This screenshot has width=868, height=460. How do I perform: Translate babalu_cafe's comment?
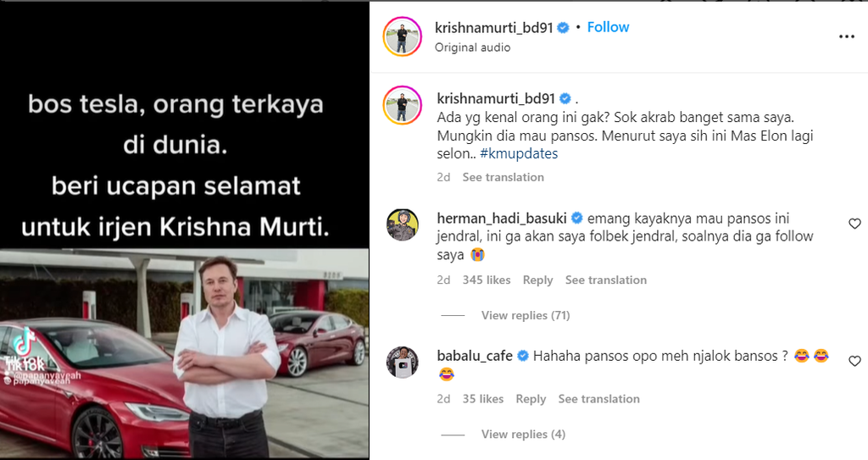tap(599, 399)
